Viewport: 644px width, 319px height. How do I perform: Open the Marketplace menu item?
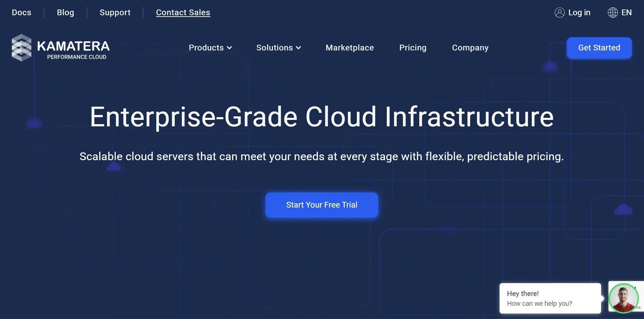click(349, 48)
